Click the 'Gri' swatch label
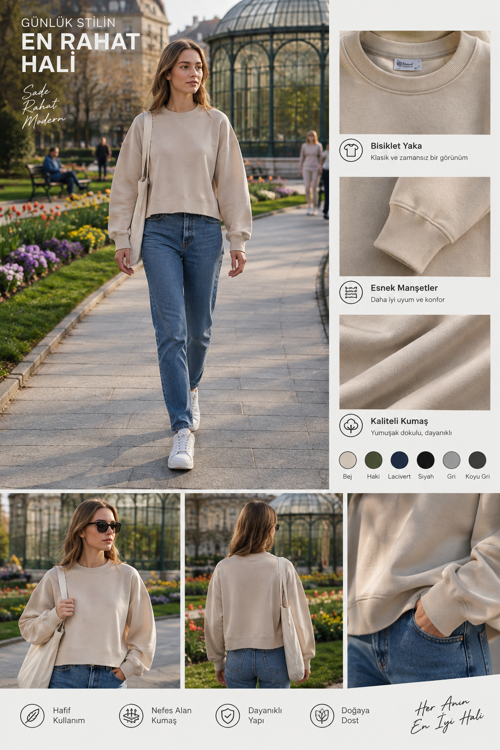This screenshot has height=750, width=500. coord(451,476)
